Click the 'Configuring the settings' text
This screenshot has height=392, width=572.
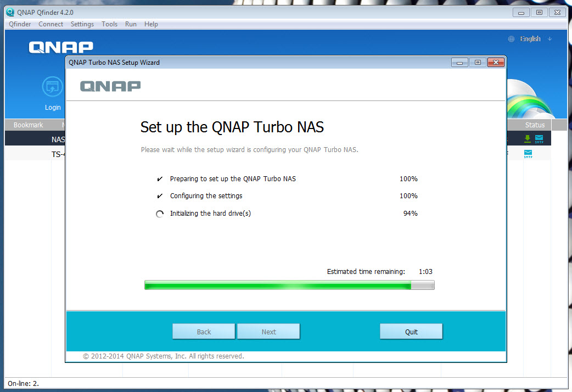[206, 195]
